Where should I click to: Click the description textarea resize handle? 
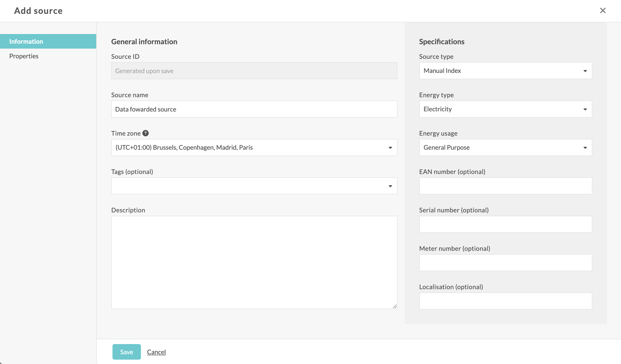[x=395, y=306]
